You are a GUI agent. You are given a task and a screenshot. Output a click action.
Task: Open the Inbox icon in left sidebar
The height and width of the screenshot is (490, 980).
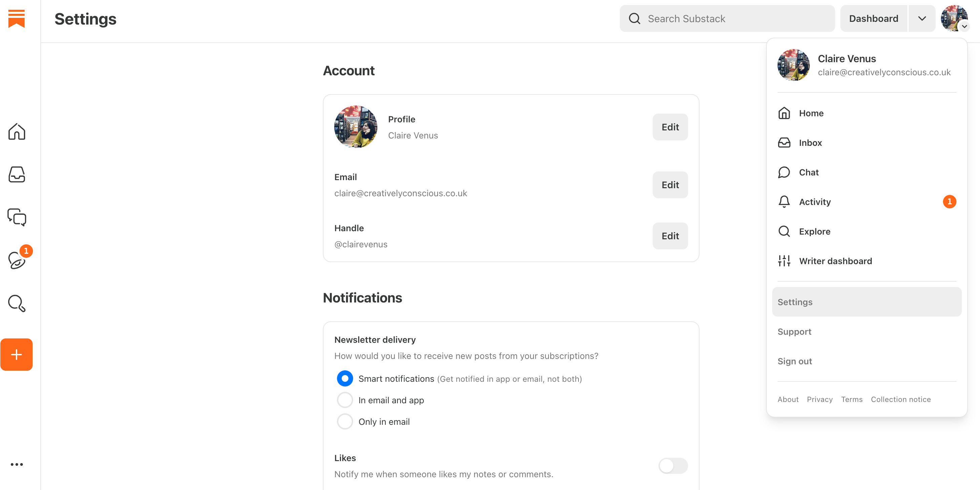click(x=17, y=174)
